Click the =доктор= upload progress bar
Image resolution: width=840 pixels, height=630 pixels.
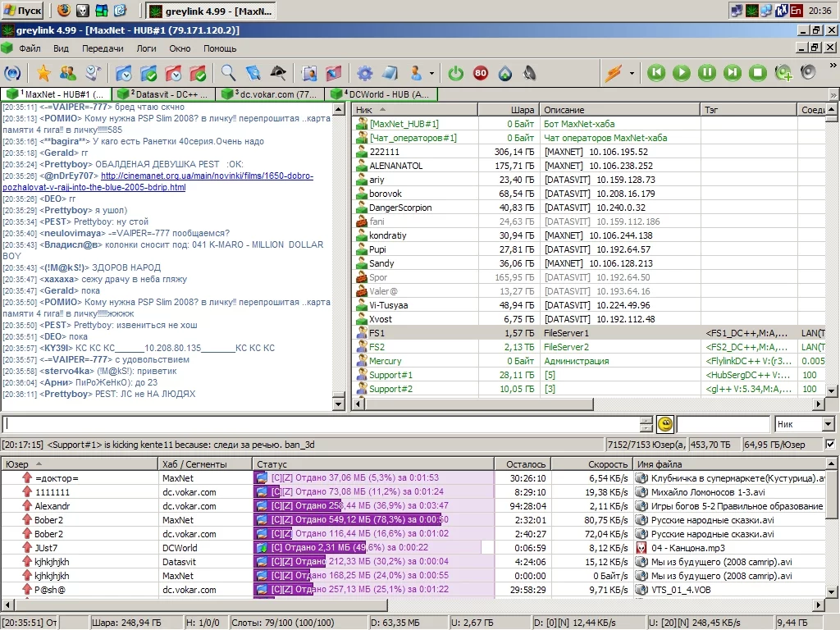(x=373, y=478)
